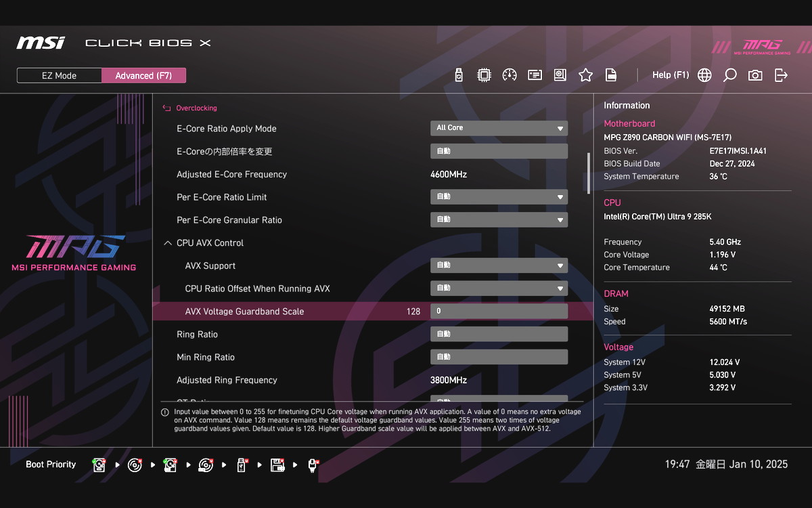Click the E-Coreの内部倍率を変更 input field

[499, 151]
